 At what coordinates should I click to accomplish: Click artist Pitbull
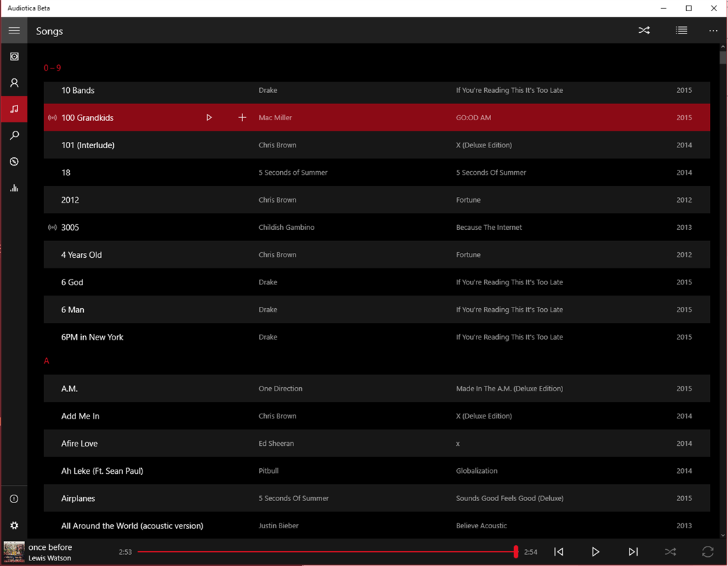pyautogui.click(x=268, y=470)
